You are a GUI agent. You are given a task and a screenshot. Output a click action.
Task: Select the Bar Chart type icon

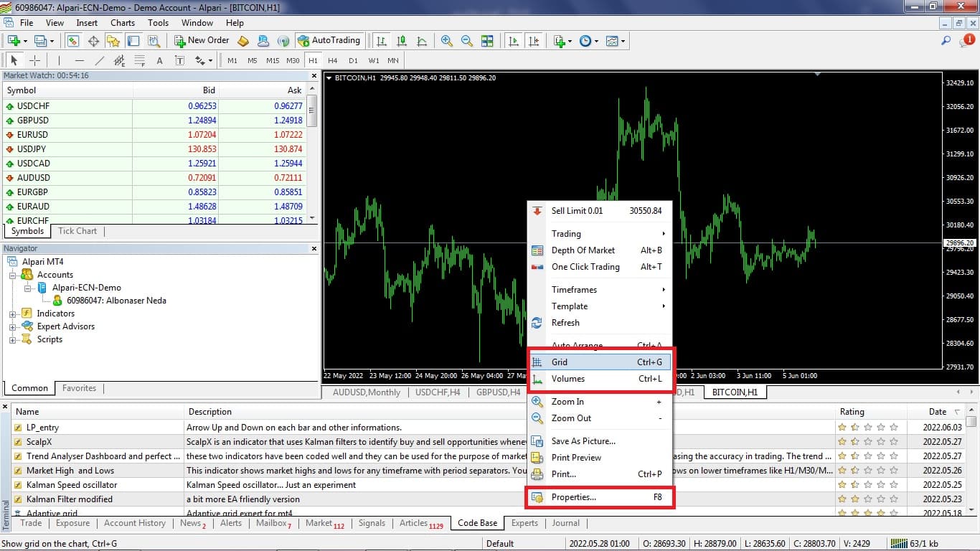[x=382, y=41]
